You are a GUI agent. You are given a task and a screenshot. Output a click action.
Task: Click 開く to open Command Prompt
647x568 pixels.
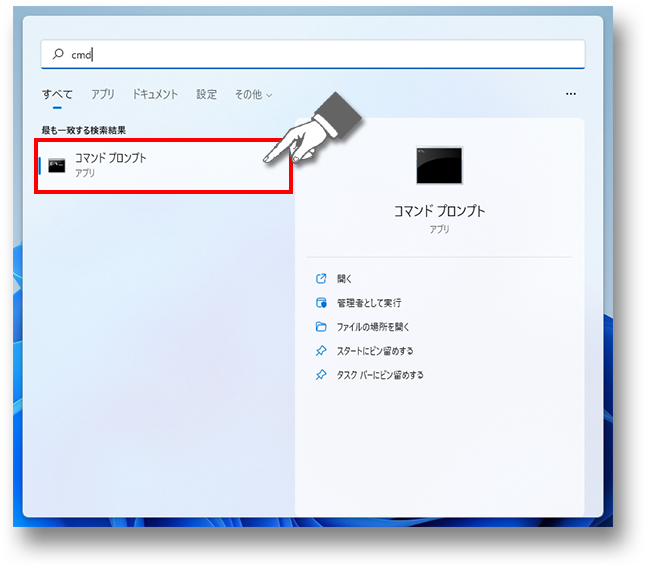[x=344, y=279]
